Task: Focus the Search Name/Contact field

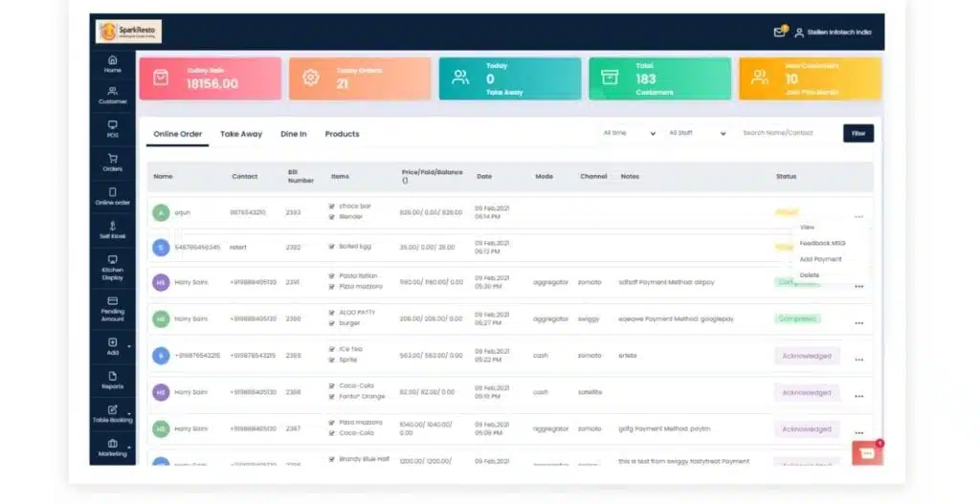Action: tap(788, 133)
